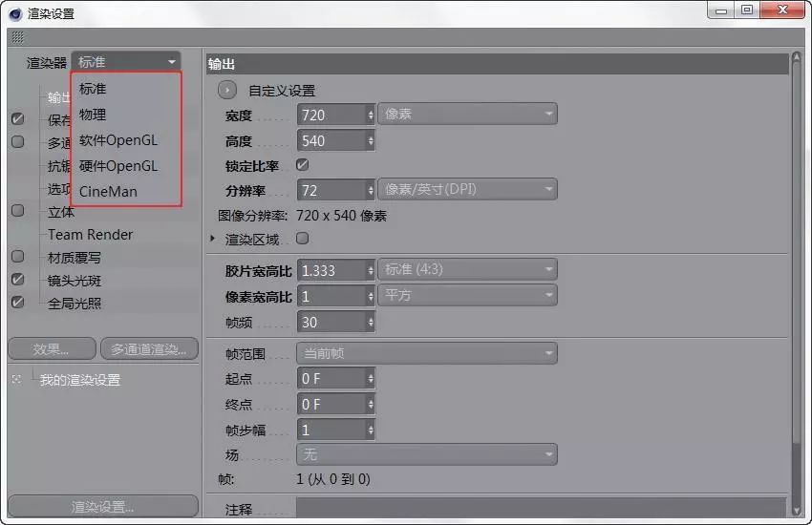Open the 渲染器 dropdown showing 标准
812x525 pixels.
[126, 62]
